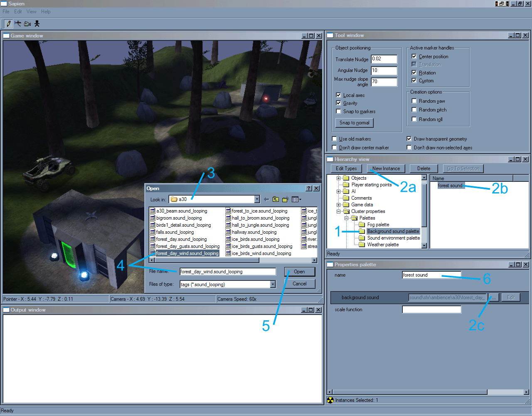Select the second toolbar icon with red marker
This screenshot has width=532, height=416.
(18, 24)
